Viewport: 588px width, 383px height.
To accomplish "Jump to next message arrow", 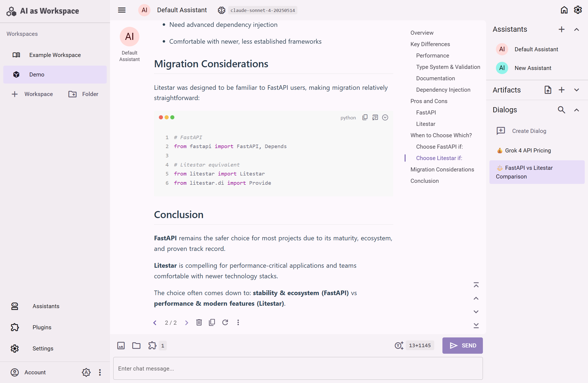I will coord(476,312).
